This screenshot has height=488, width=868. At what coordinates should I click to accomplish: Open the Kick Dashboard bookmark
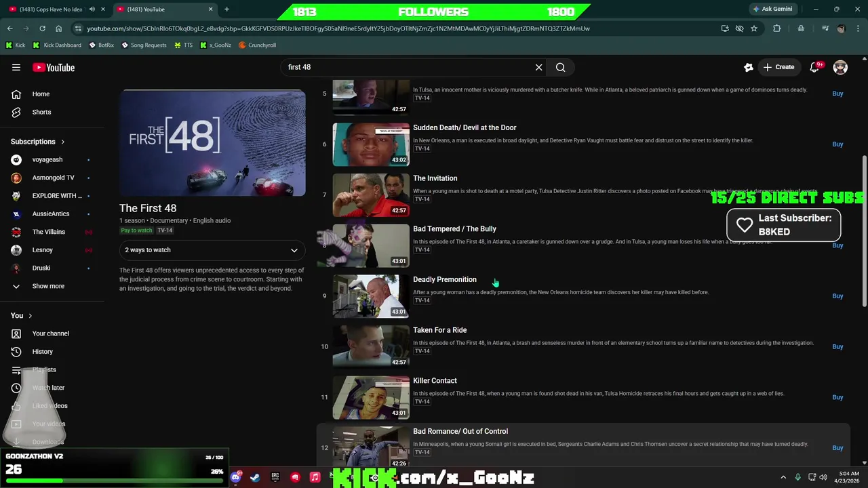(56, 45)
